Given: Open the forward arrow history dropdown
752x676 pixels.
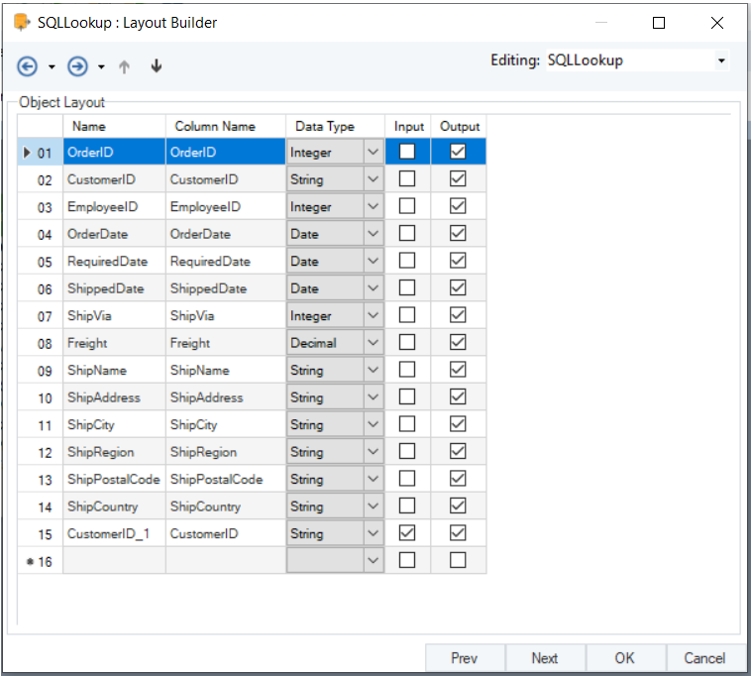Looking at the screenshot, I should (101, 67).
